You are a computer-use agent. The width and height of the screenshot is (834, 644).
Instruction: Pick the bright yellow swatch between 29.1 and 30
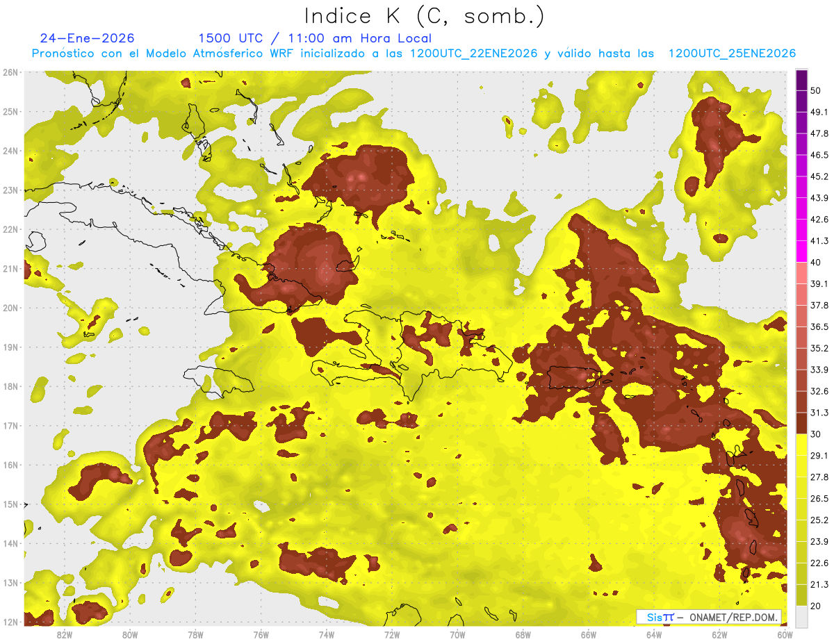click(x=801, y=445)
